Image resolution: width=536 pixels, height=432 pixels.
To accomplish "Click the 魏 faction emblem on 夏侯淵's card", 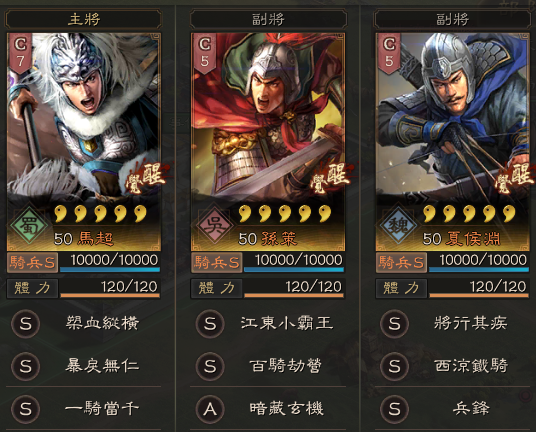I will [398, 225].
